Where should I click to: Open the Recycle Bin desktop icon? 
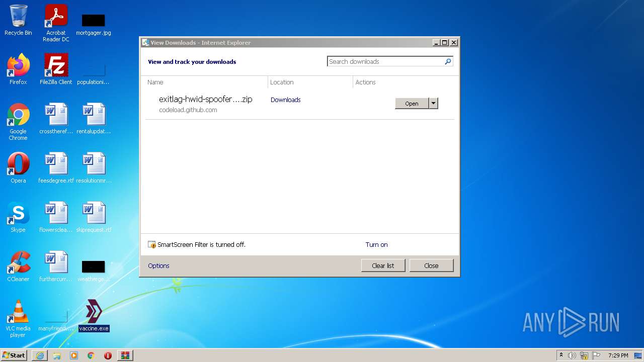tap(18, 20)
